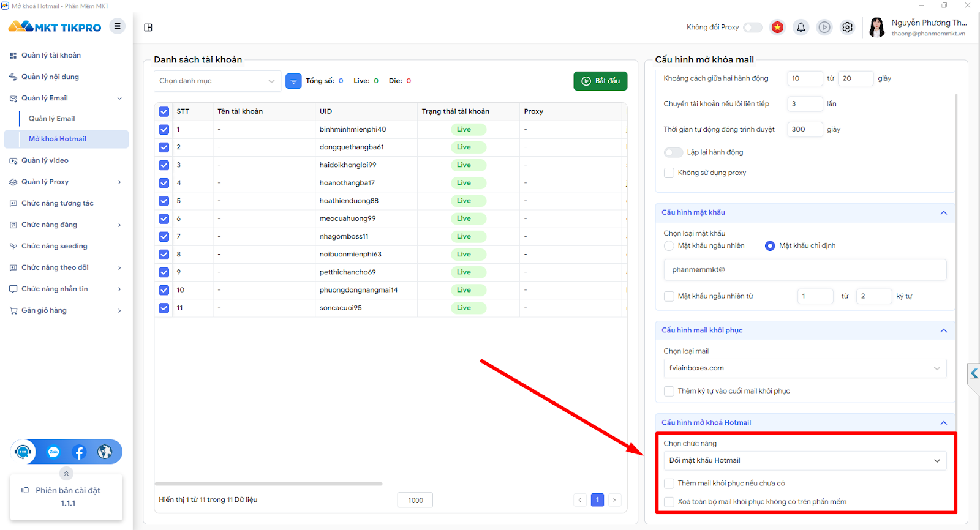
Task: Toggle the Lặp lại hành động switch
Action: click(x=674, y=152)
